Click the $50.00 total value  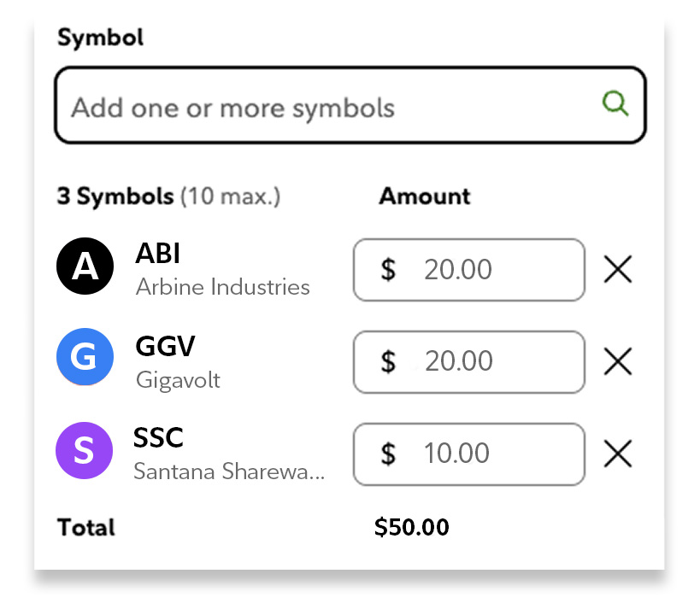click(411, 527)
